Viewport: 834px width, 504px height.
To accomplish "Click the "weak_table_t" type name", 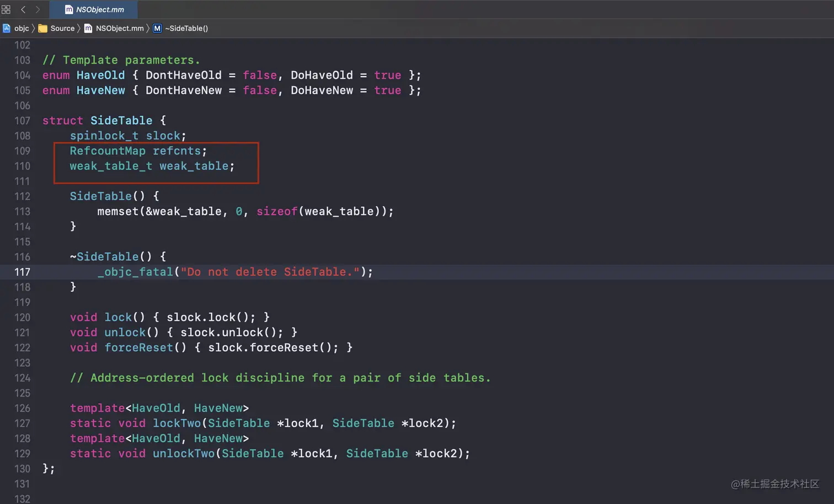I will click(x=111, y=166).
